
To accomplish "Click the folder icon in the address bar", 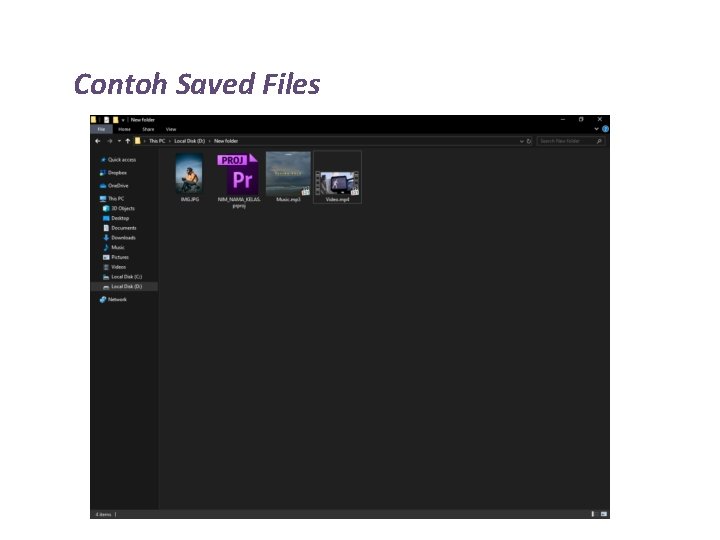I will (137, 141).
